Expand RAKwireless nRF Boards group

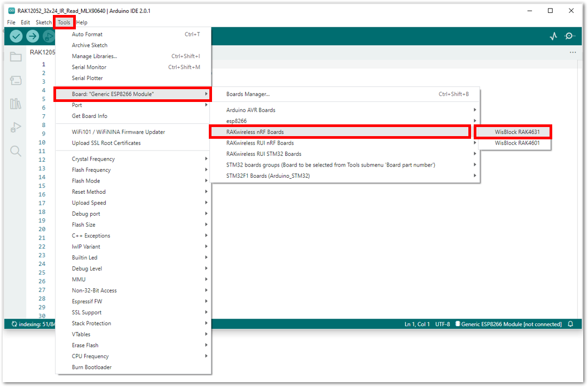click(340, 132)
